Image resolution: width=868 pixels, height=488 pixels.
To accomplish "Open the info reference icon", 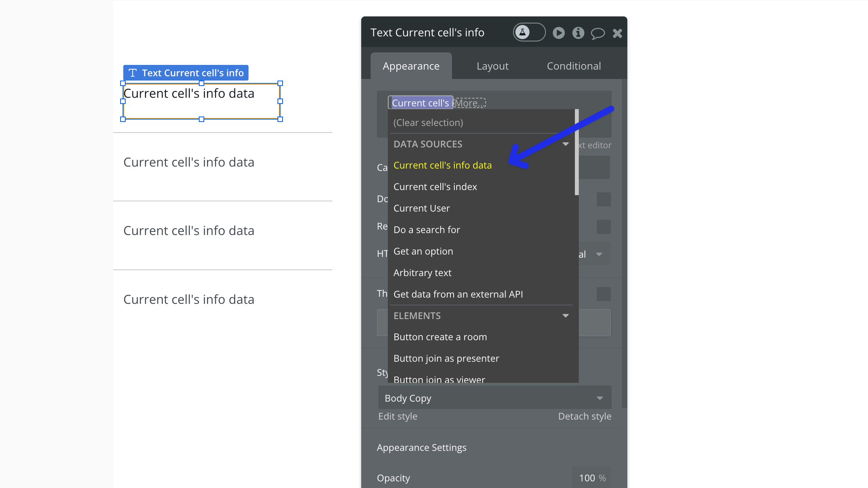I will tap(578, 33).
